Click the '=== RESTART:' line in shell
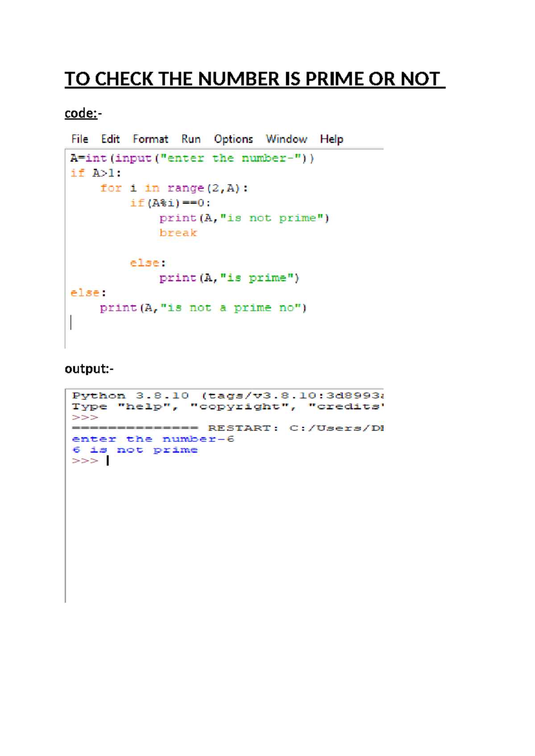Screen dimensions: 535x756 227,428
